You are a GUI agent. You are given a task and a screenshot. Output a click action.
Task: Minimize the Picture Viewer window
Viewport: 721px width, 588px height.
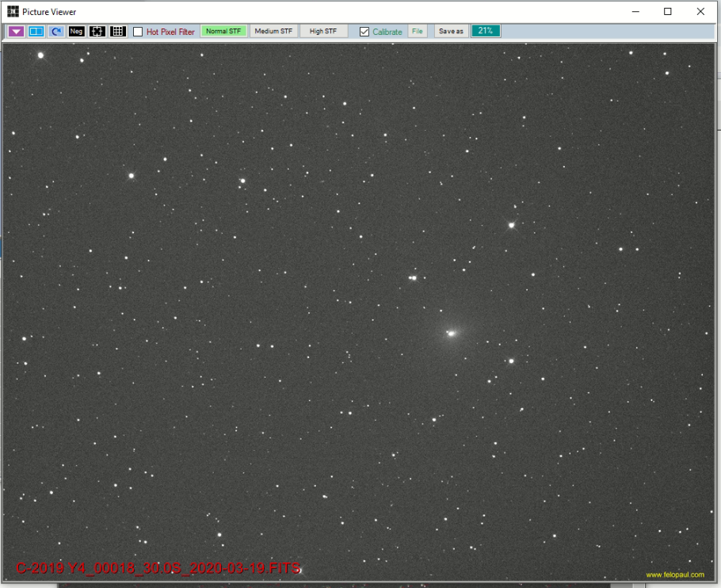[x=635, y=12]
